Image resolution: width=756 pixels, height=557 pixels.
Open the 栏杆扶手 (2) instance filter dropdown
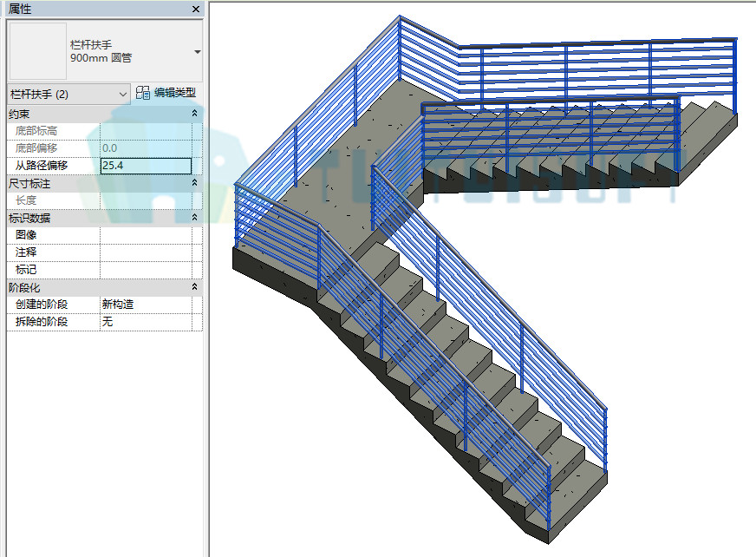[x=69, y=94]
